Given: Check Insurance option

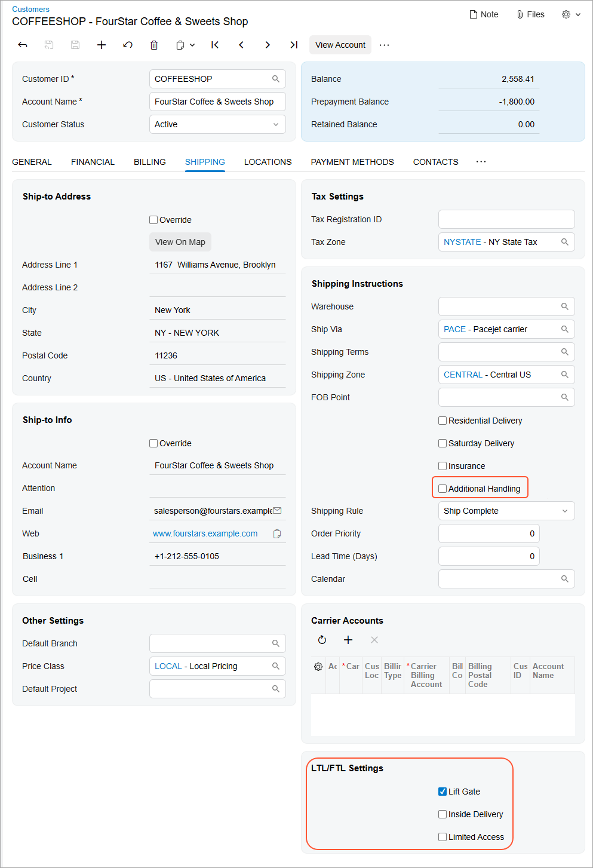Looking at the screenshot, I should 443,466.
